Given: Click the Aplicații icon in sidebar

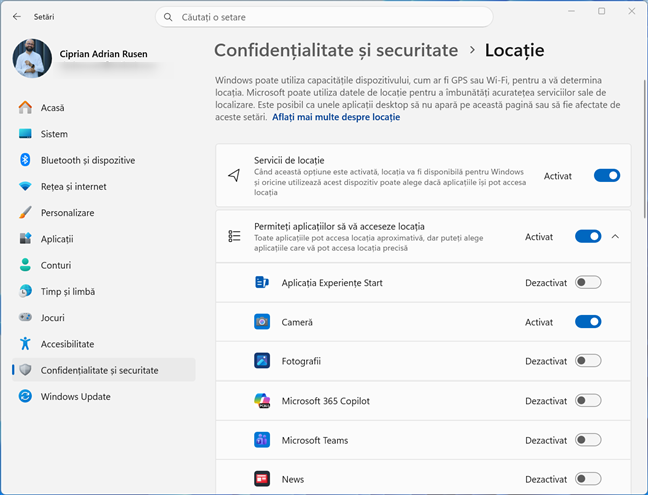Looking at the screenshot, I should pos(25,238).
